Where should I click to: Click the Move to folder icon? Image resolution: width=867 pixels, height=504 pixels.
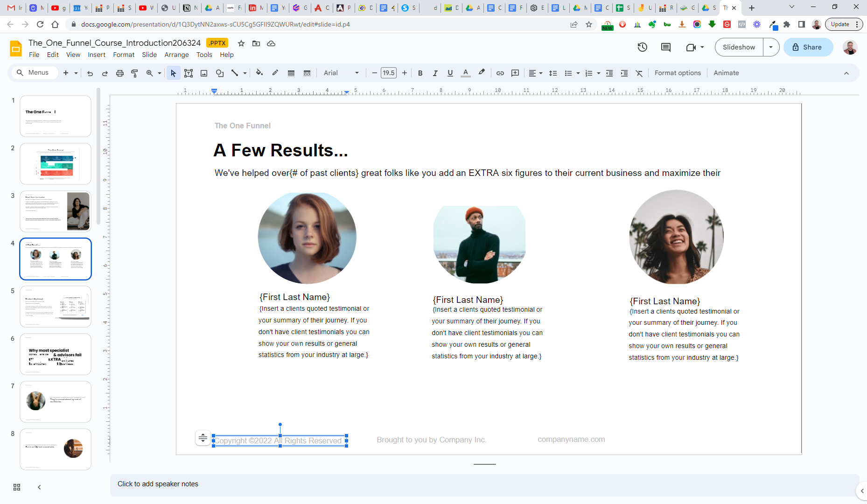(x=256, y=43)
